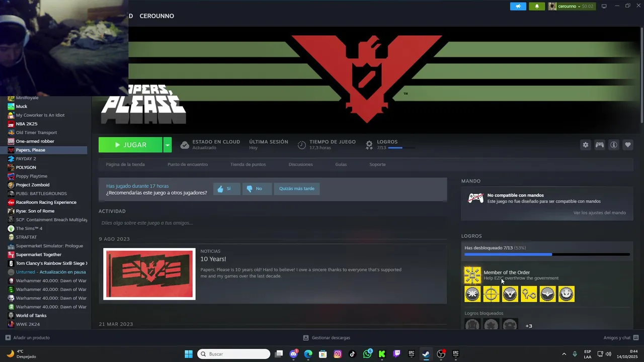Open Twitch from the taskbar
The height and width of the screenshot is (362, 644).
(396, 354)
